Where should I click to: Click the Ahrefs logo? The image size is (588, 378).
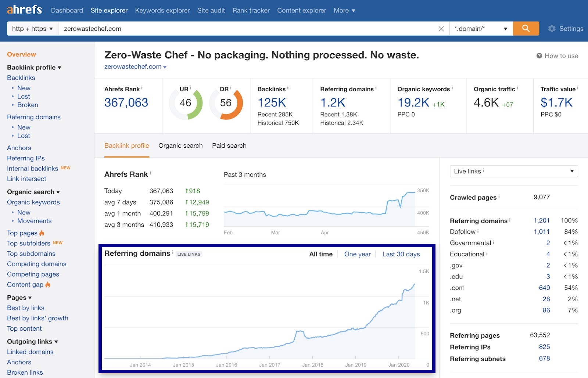point(24,10)
